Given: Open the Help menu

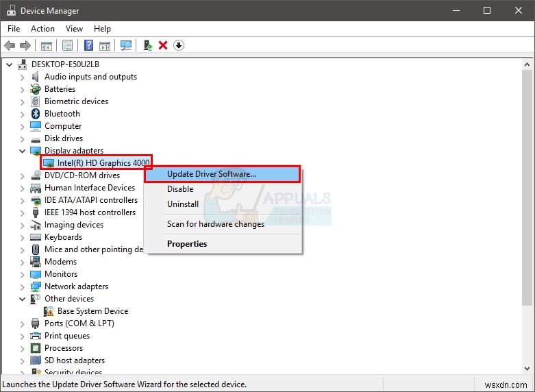Looking at the screenshot, I should click(x=102, y=29).
